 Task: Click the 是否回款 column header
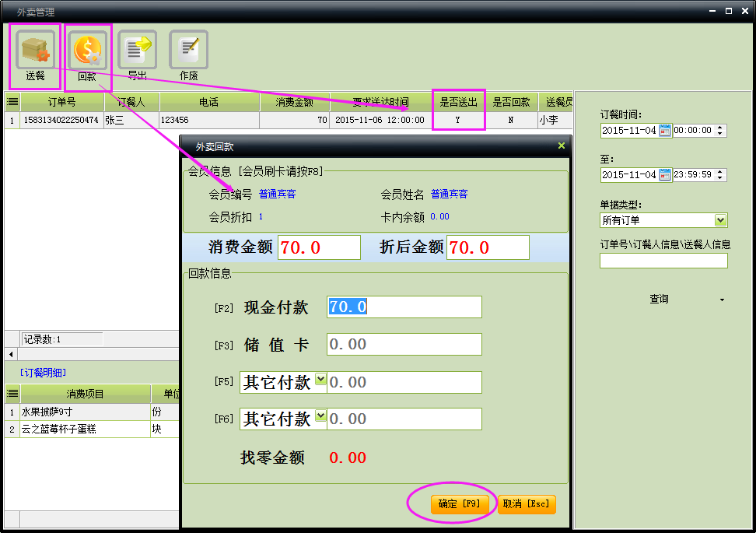[511, 102]
